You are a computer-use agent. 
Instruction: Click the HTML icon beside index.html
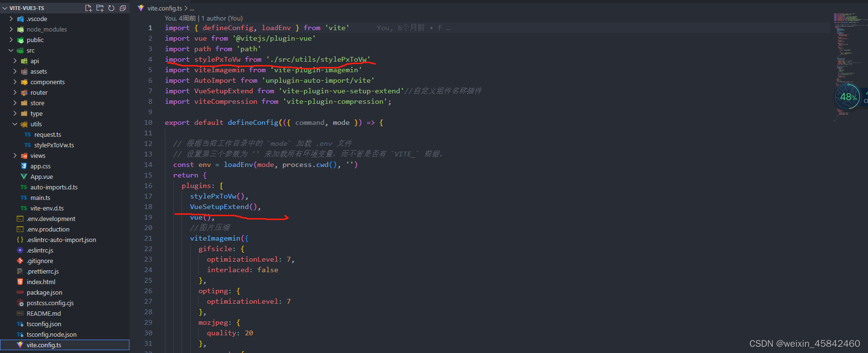(x=20, y=282)
